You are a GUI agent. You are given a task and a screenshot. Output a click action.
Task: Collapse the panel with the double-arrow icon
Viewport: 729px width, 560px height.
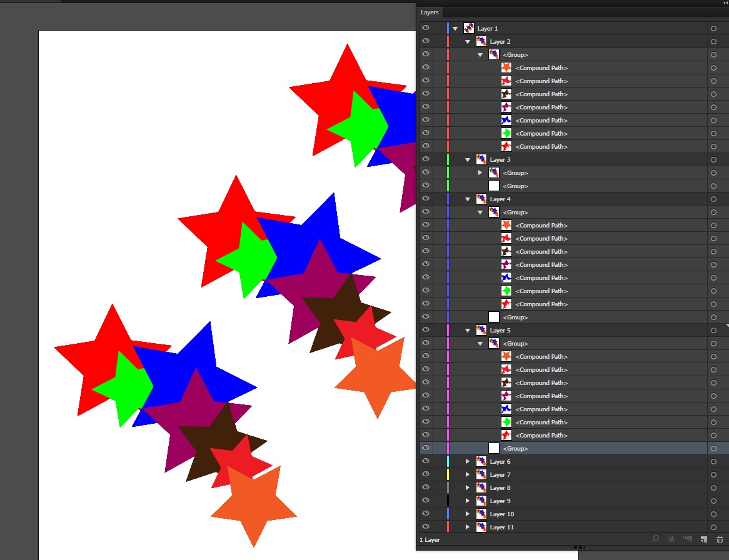(x=725, y=3)
